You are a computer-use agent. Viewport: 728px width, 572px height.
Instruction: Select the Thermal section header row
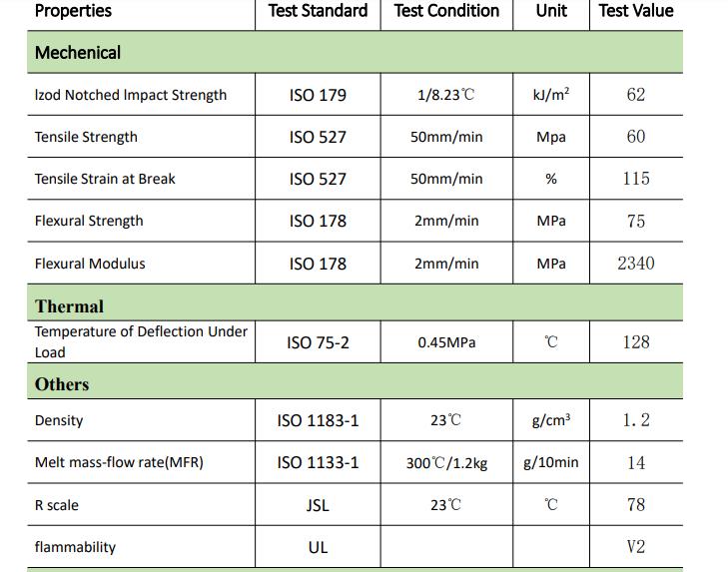pyautogui.click(x=356, y=302)
